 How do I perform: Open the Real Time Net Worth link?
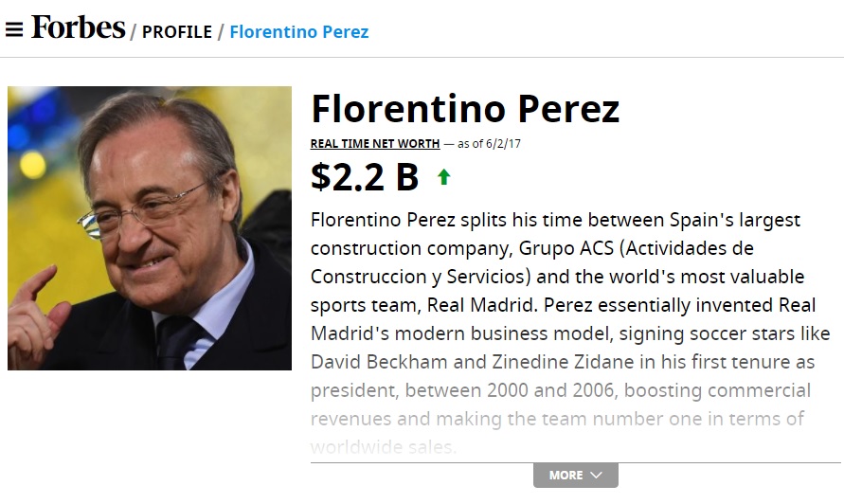click(375, 144)
